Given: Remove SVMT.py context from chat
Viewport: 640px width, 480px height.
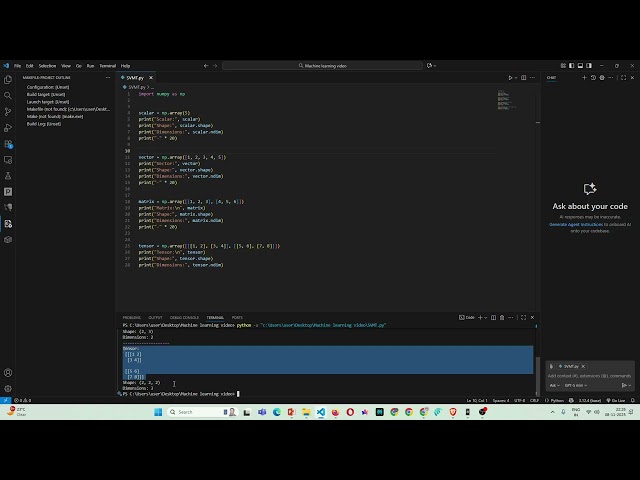Looking at the screenshot, I should pyautogui.click(x=583, y=367).
